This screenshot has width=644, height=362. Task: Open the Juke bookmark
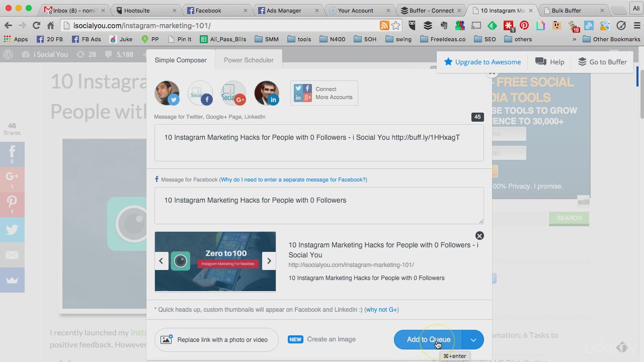tap(121, 39)
